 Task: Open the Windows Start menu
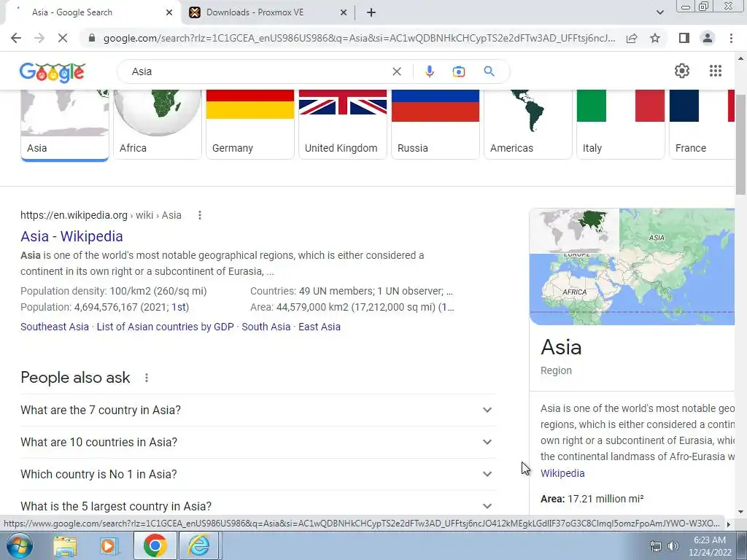coord(20,545)
